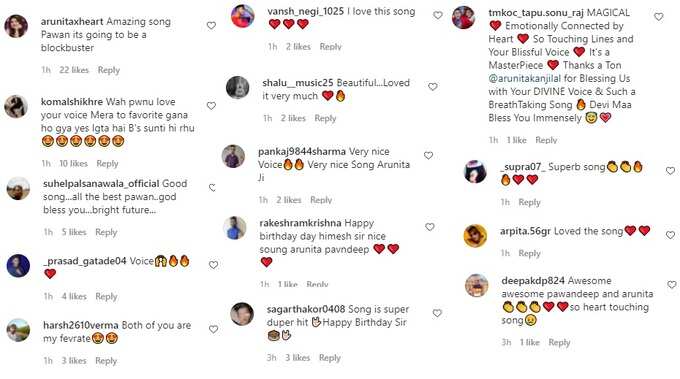This screenshot has height=379, width=680.
Task: Like arunitaxheart's comment with heart icon
Action: click(211, 26)
